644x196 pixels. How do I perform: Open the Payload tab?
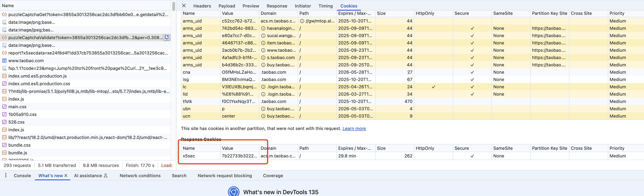pos(227,6)
